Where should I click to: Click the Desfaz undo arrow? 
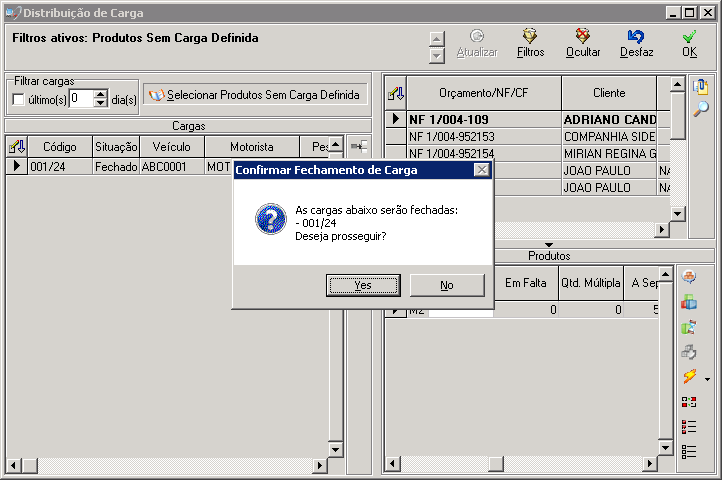click(636, 44)
